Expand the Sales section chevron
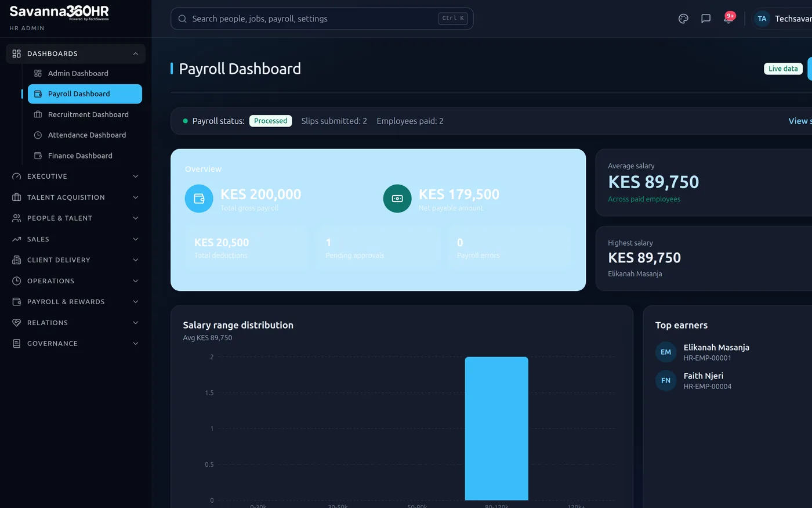 pyautogui.click(x=136, y=239)
